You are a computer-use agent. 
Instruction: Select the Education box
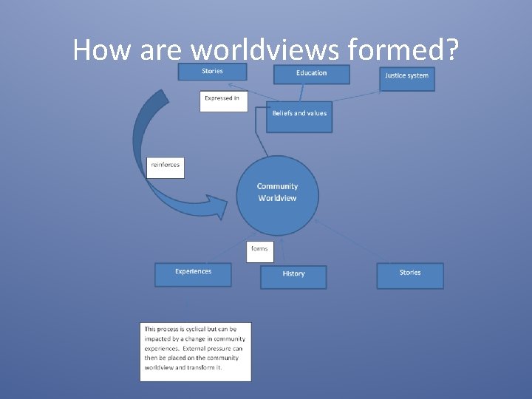coord(312,75)
